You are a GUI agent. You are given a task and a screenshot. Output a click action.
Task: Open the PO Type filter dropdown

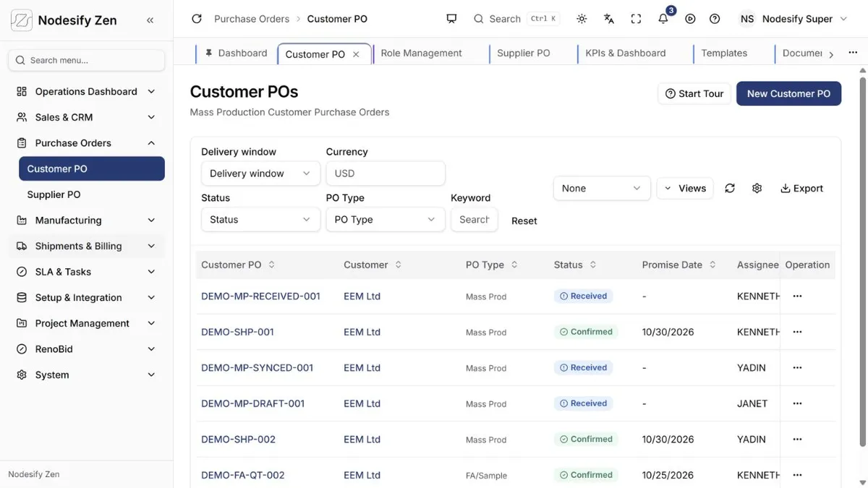point(386,219)
